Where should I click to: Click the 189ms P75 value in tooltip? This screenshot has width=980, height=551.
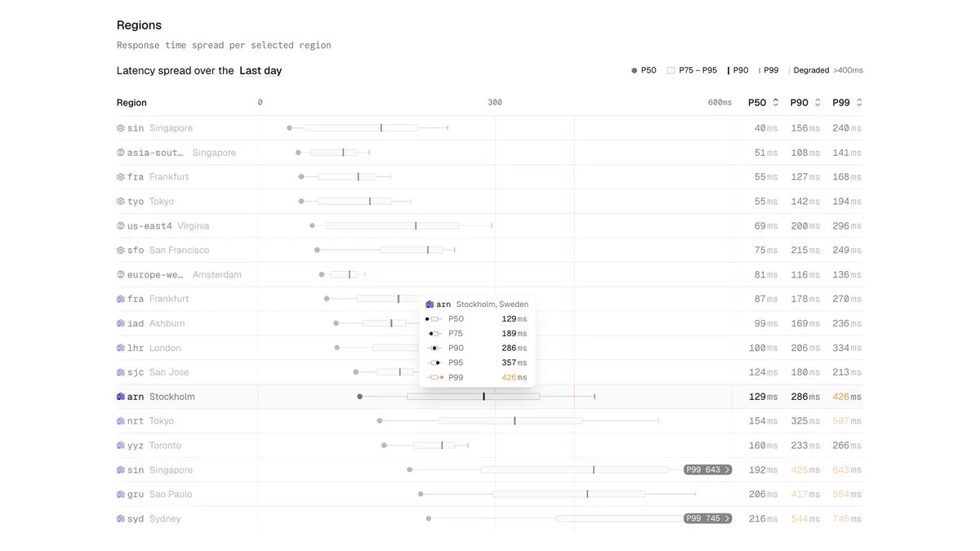[x=514, y=333]
